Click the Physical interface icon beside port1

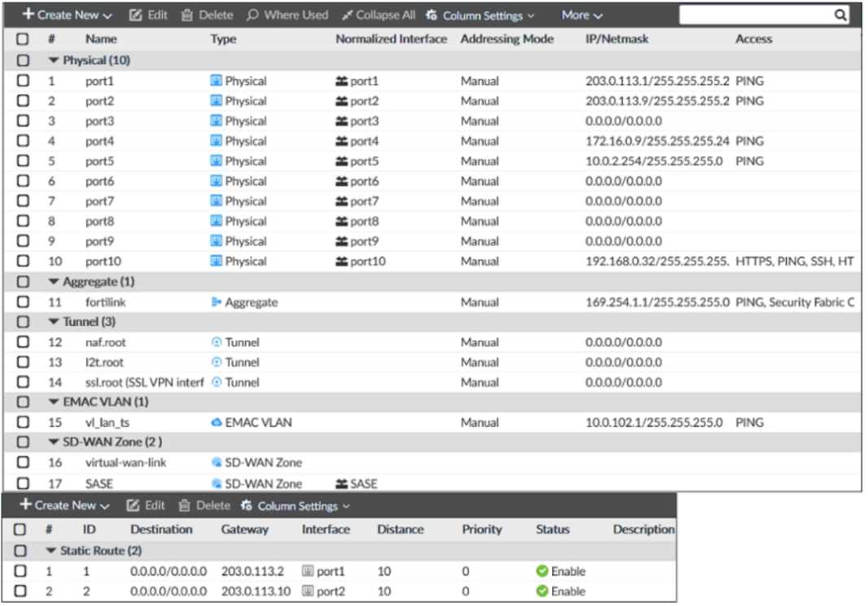[214, 81]
